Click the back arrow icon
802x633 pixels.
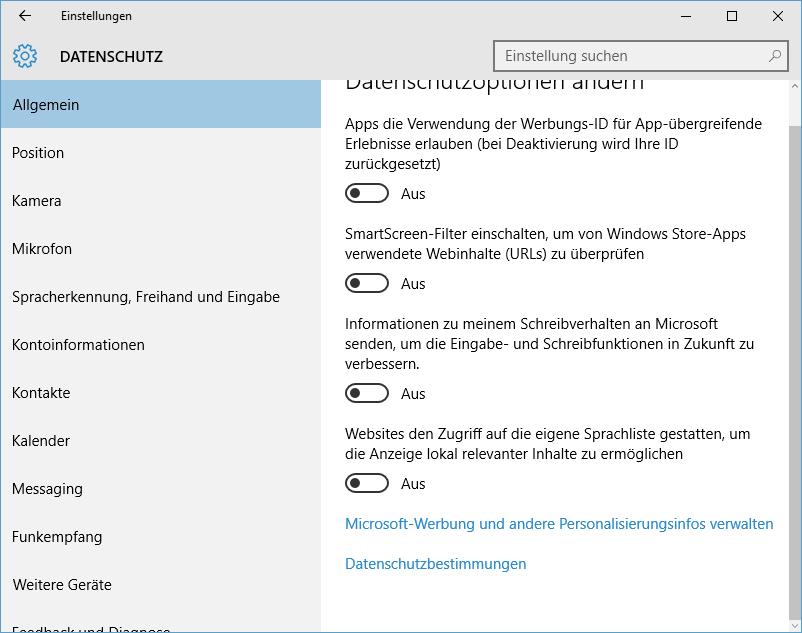point(25,16)
